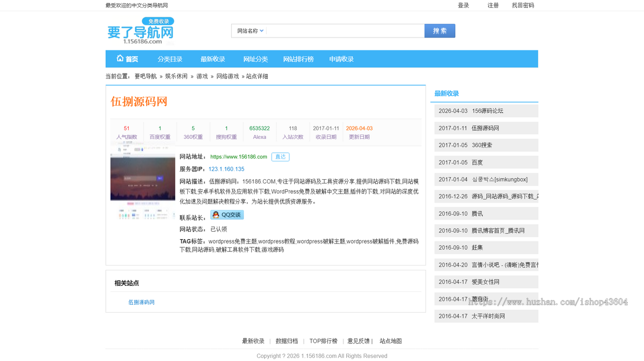Click the 伍捌源码网 page title

tap(139, 101)
